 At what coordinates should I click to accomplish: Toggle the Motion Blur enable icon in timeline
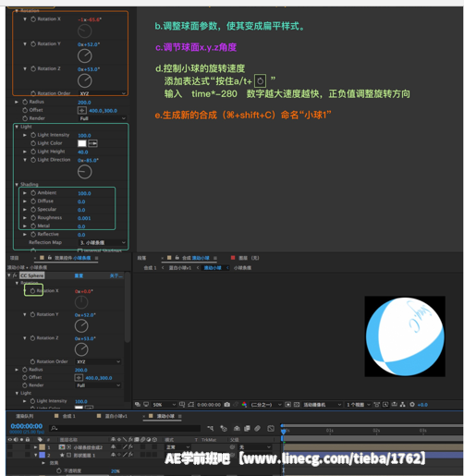click(x=257, y=428)
